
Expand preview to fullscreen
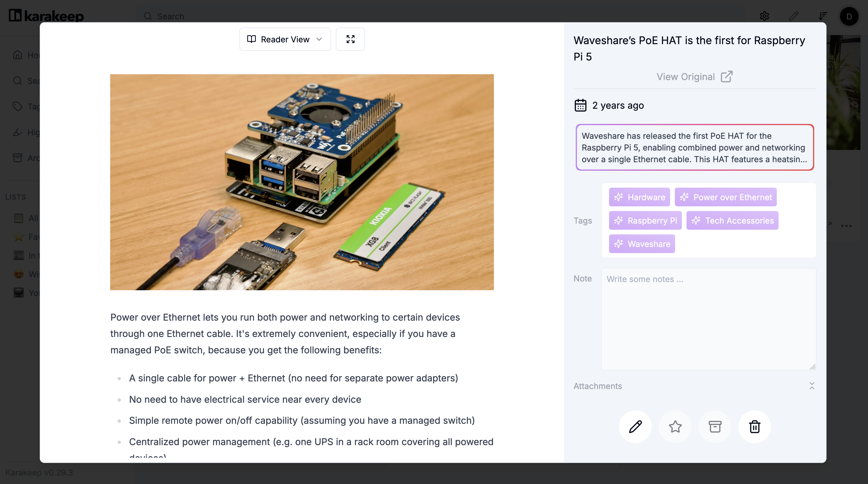point(350,39)
